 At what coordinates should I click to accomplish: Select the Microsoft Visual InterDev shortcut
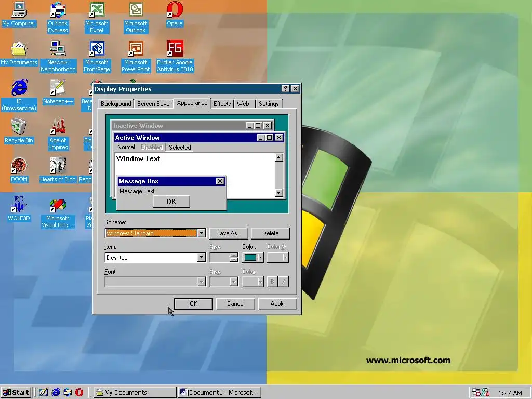[58, 212]
